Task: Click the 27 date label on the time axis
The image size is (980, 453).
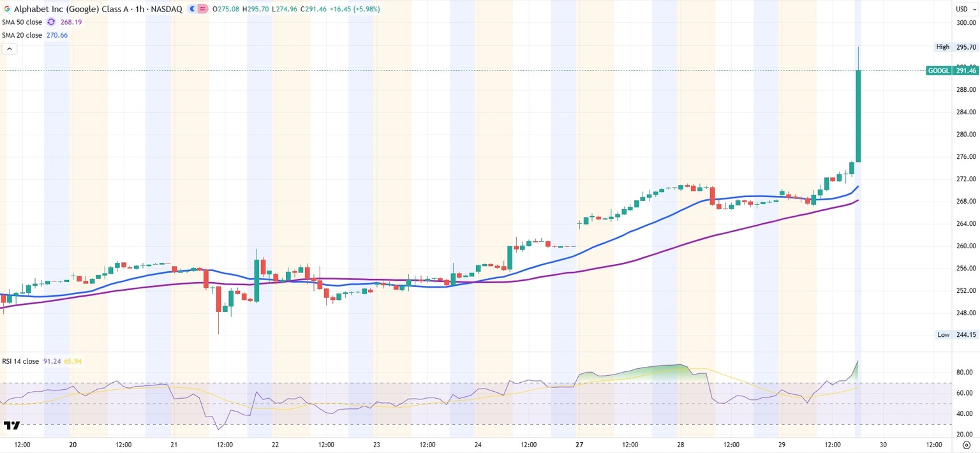Action: coord(579,445)
